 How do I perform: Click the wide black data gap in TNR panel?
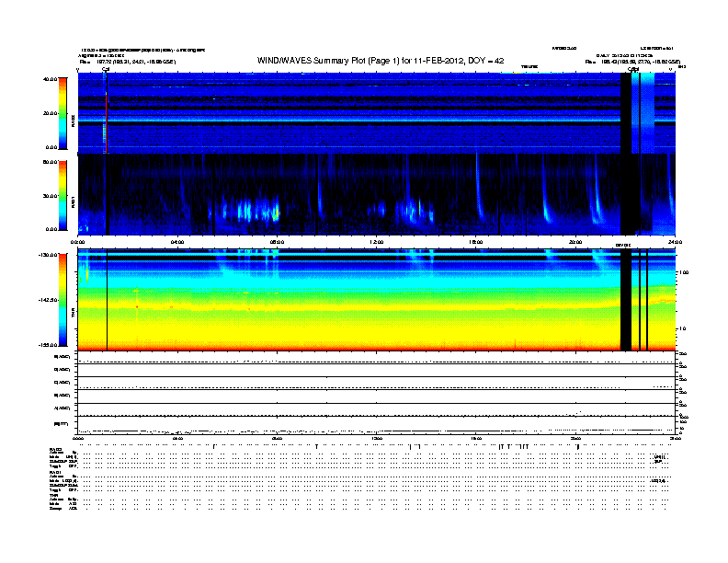pyautogui.click(x=626, y=300)
